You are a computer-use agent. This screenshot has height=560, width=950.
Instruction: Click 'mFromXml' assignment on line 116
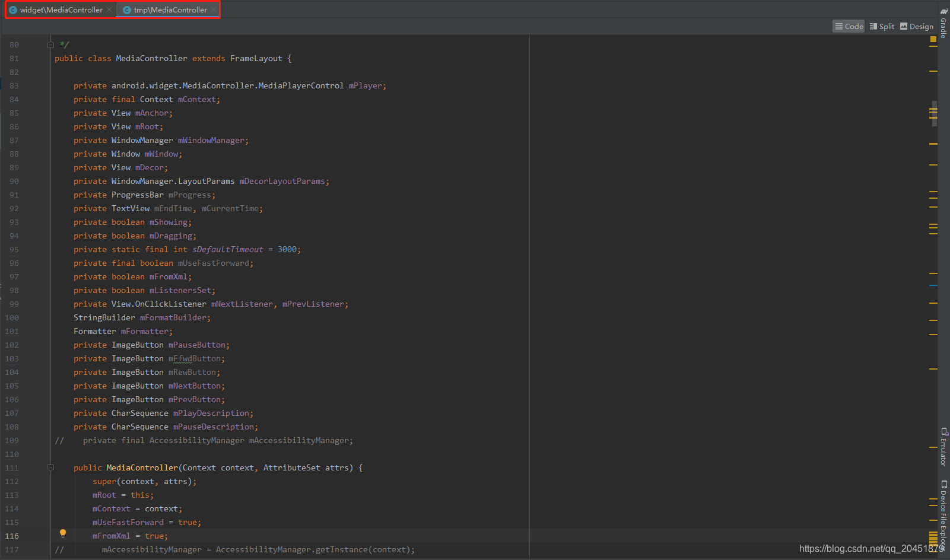tap(111, 536)
